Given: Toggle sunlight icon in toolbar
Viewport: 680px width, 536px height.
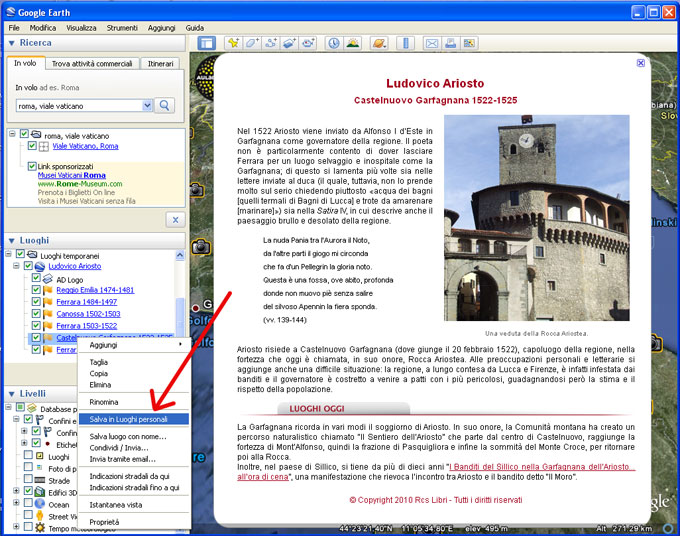Looking at the screenshot, I should tap(353, 43).
